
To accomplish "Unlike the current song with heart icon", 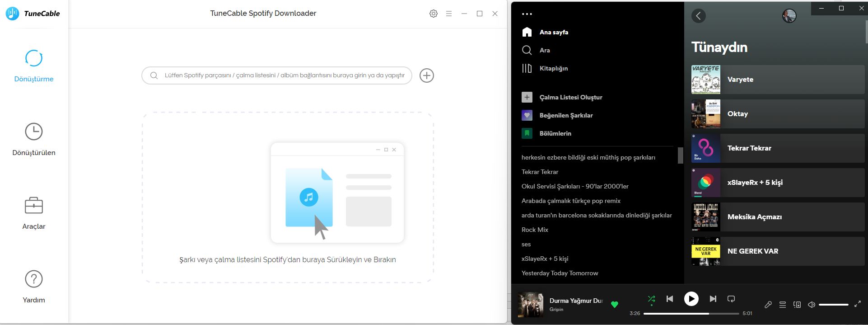I will pos(614,305).
